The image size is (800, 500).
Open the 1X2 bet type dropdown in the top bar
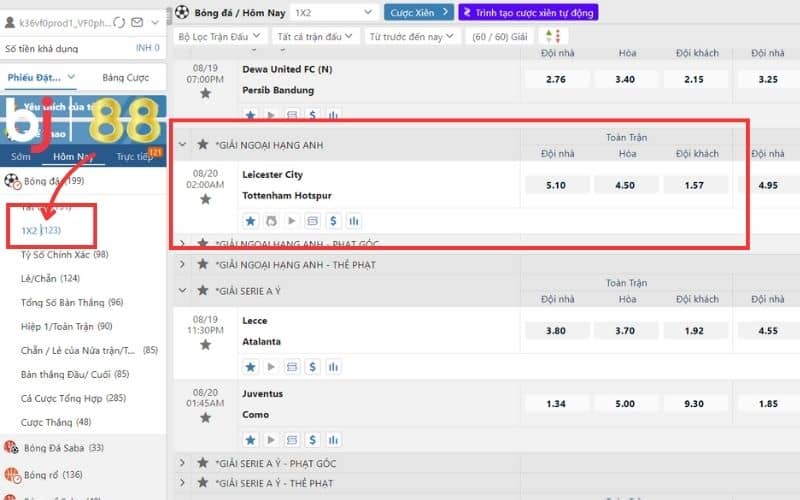(x=334, y=12)
